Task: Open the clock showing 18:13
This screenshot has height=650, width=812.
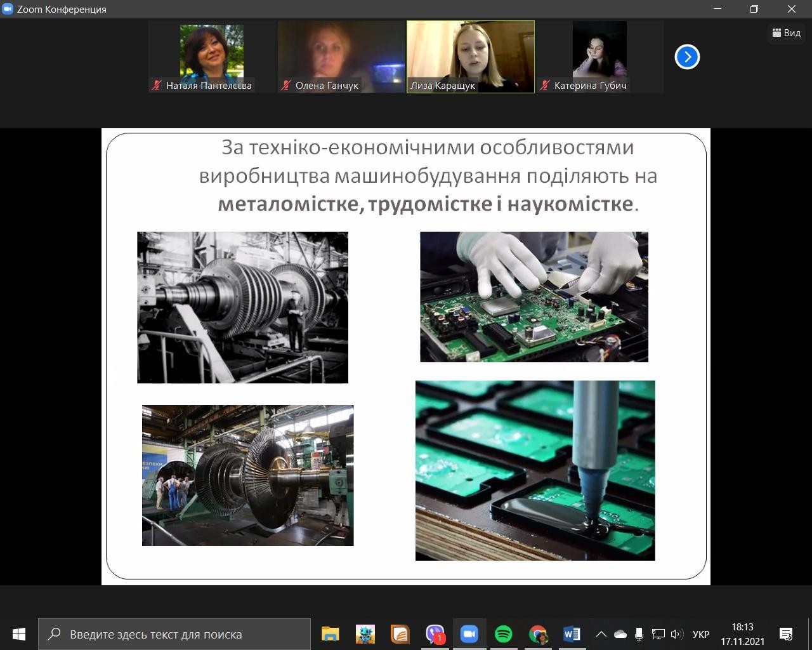Action: (742, 634)
